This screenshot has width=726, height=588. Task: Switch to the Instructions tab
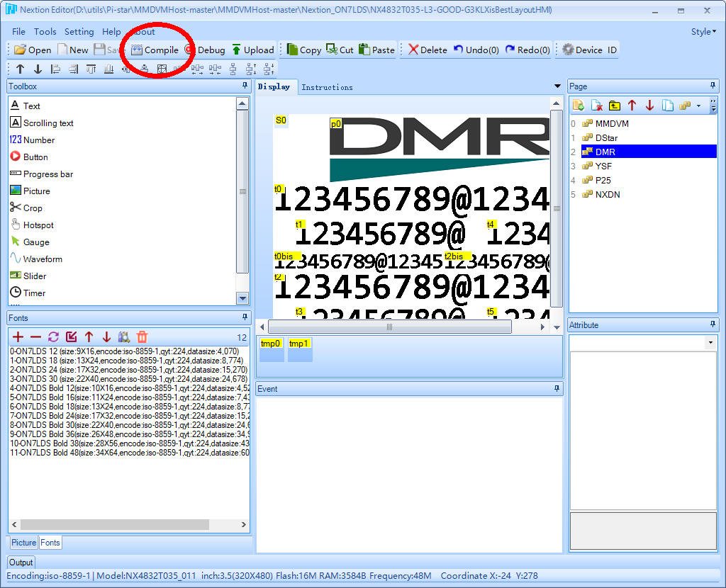click(327, 87)
